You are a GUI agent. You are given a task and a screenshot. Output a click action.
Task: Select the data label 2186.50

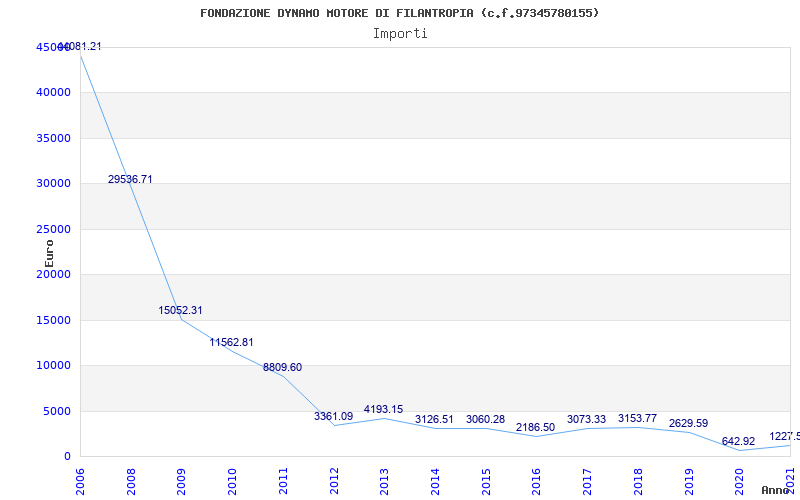[535, 428]
